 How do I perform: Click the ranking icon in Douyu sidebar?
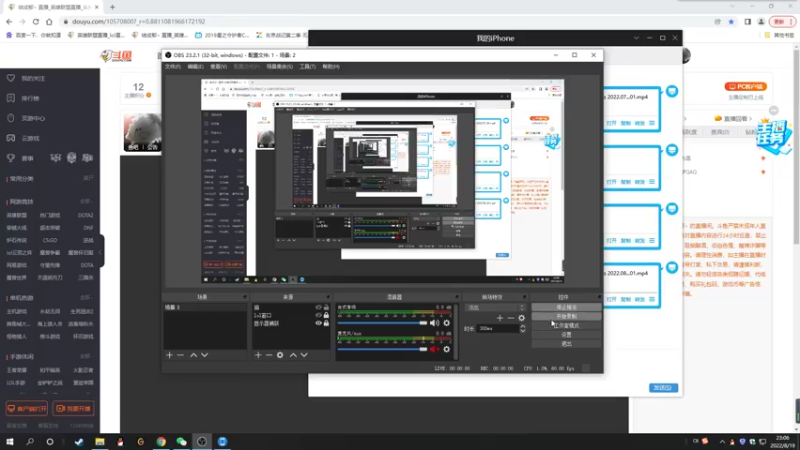click(11, 98)
